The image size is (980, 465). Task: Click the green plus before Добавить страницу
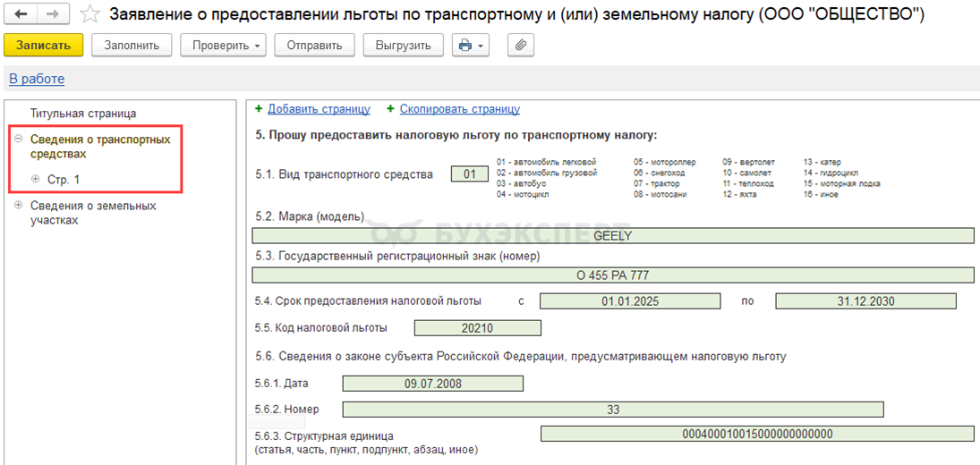(260, 108)
